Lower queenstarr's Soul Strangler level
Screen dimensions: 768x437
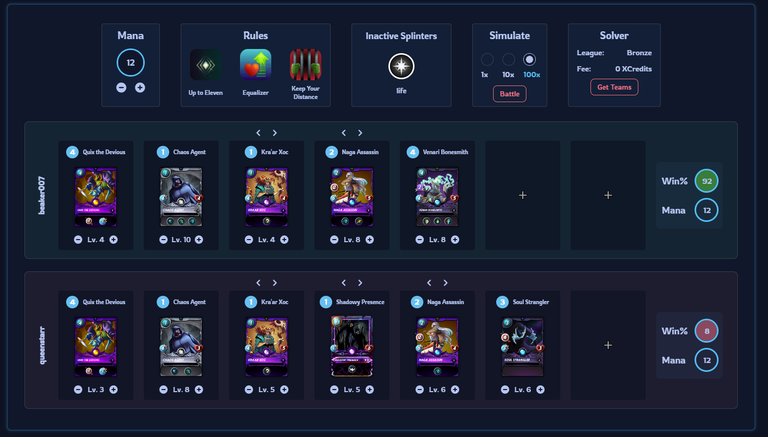click(x=505, y=389)
